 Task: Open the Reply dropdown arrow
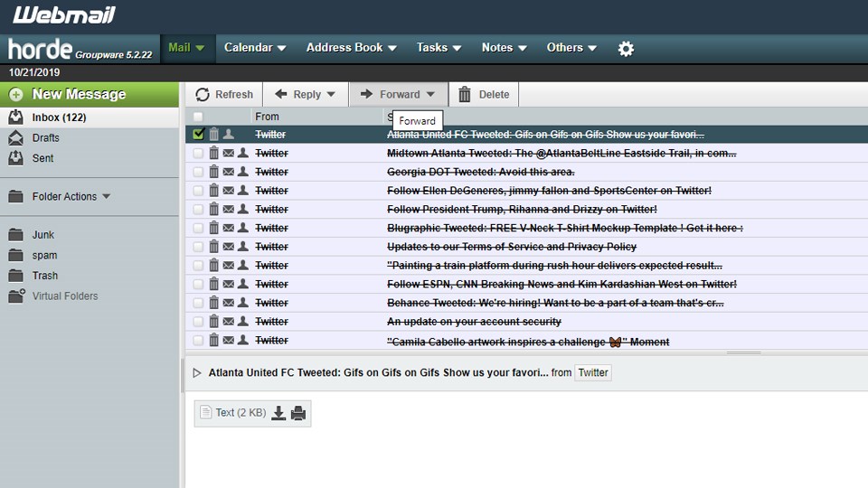click(x=331, y=95)
